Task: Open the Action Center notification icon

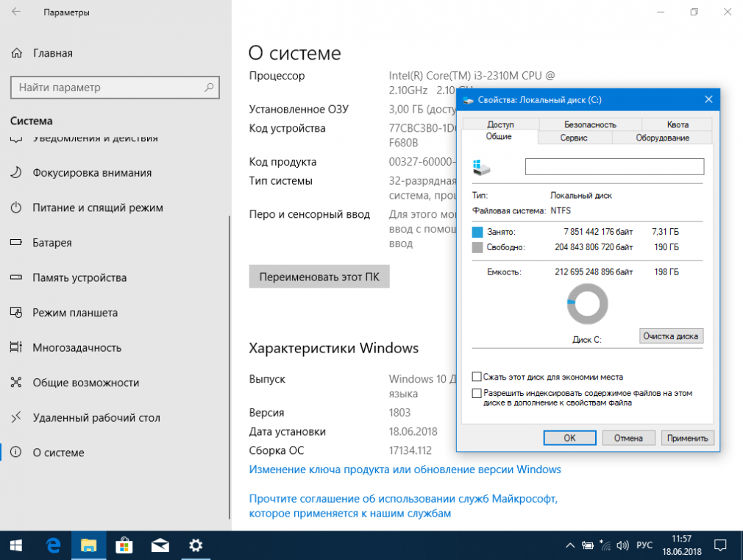Action: click(x=720, y=546)
